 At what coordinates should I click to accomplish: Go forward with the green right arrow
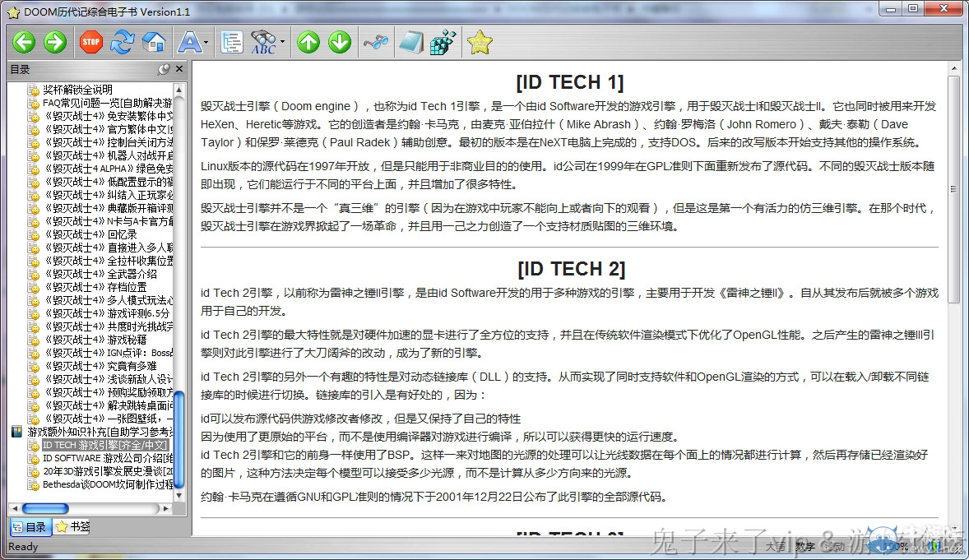[55, 42]
